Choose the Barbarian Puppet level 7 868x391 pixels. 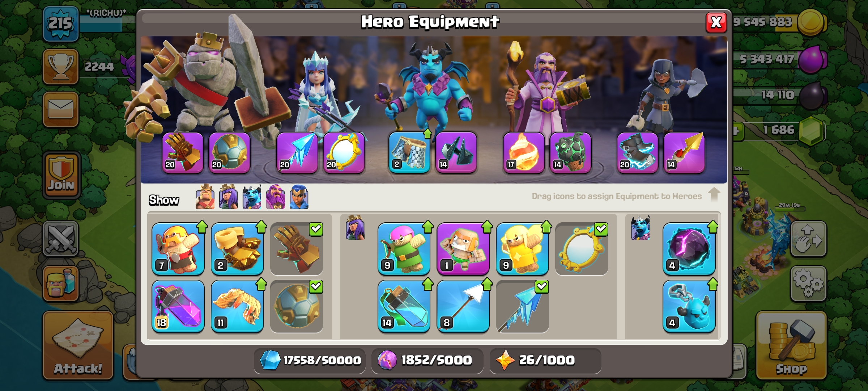[x=178, y=249]
